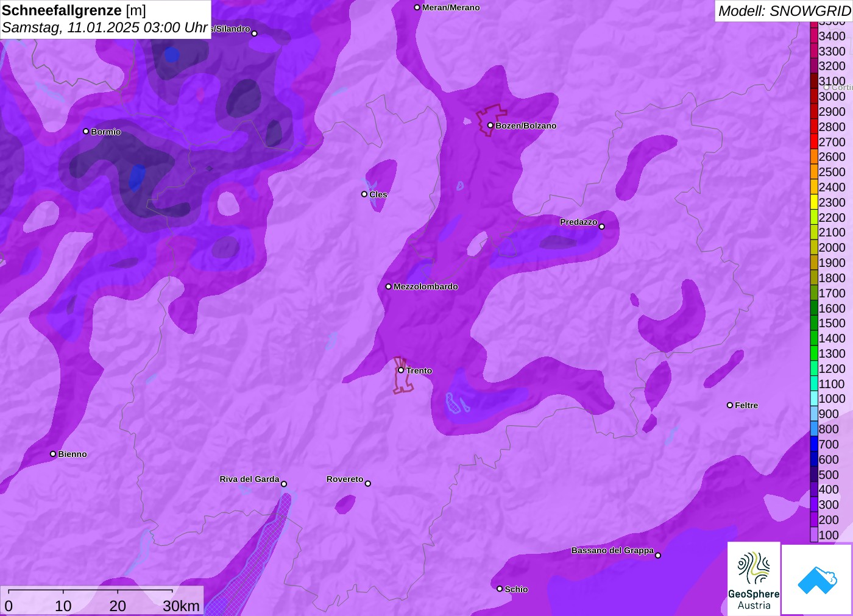Select the Riva del Garda marker

coord(284,484)
